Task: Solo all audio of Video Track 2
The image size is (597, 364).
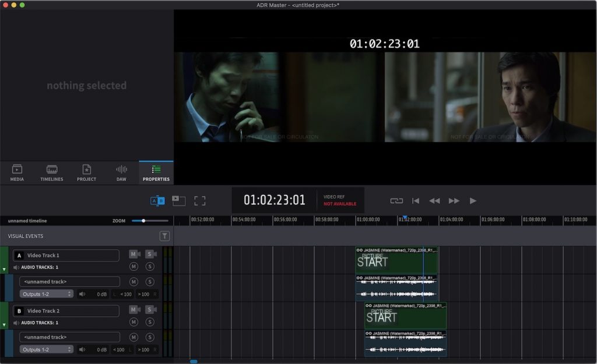Action: pos(150,322)
